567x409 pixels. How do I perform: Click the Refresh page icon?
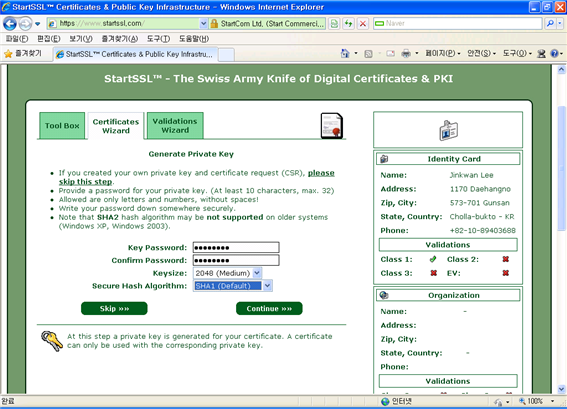tap(349, 24)
